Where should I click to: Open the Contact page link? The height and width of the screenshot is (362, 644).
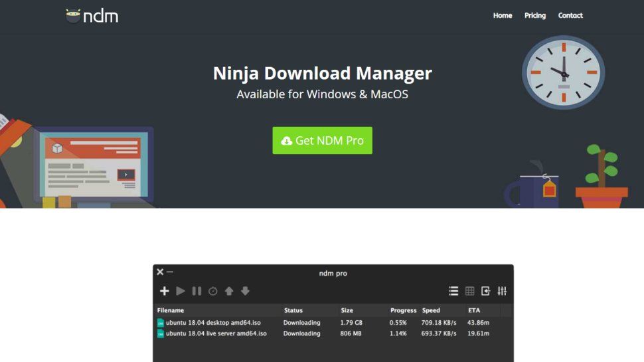[x=570, y=16]
